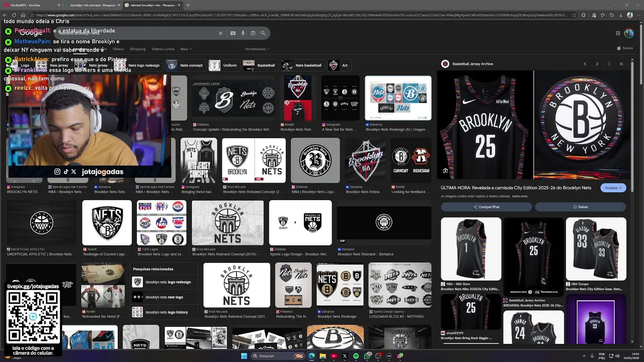The image size is (644, 362).
Task: Open Sports Design Agency LOGOMAN BLOG thumbnail
Action: [400, 285]
